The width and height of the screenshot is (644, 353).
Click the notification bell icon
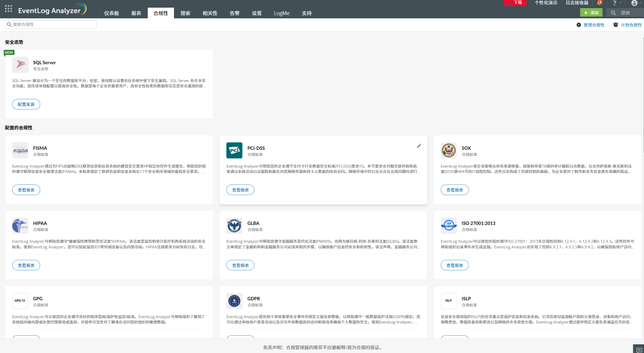click(x=599, y=3)
